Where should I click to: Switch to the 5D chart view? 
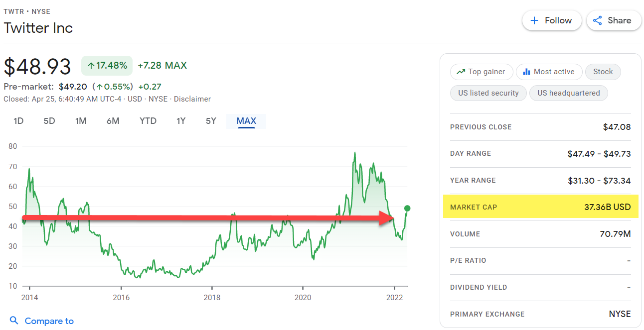pyautogui.click(x=49, y=120)
